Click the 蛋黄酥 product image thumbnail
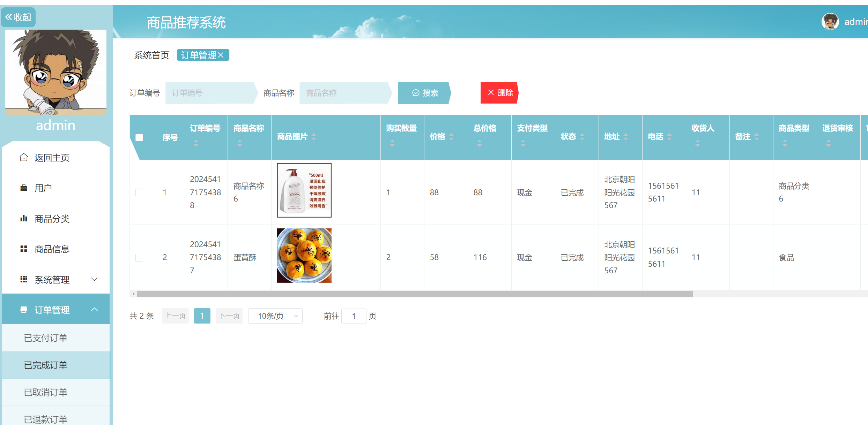Screen dimensions: 868x425 click(x=304, y=256)
